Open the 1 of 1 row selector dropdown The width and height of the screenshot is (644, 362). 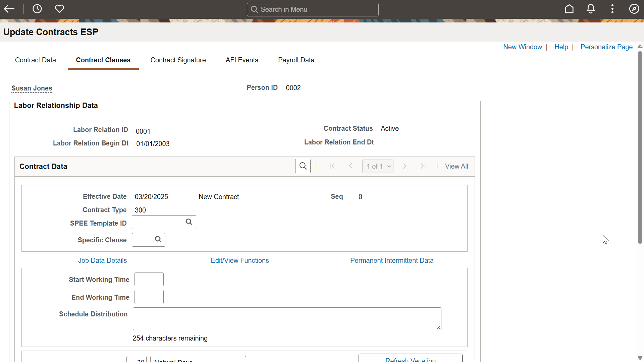[378, 166]
